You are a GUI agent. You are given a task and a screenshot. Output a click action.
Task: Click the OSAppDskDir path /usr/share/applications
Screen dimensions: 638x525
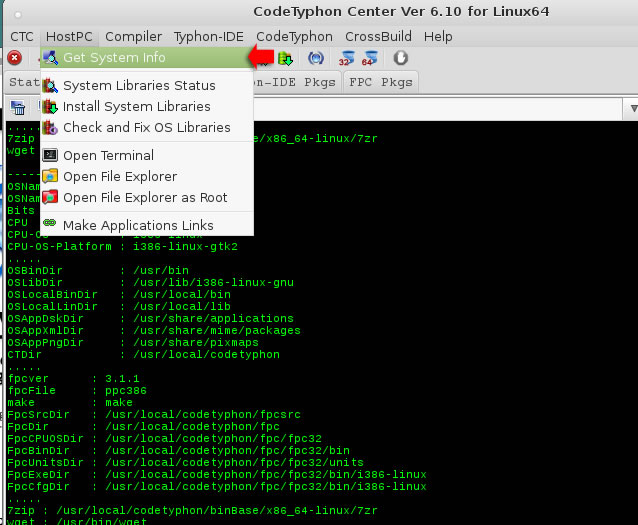[213, 319]
